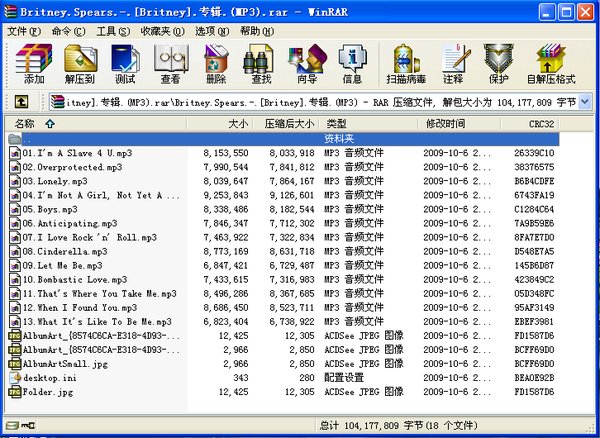The width and height of the screenshot is (600, 438).
Task: Sort by 大小 column header
Action: 220,124
